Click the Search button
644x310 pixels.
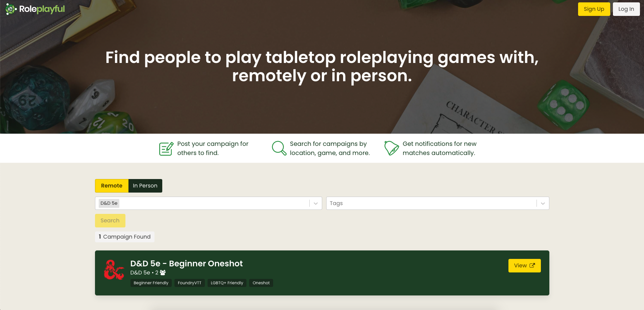pyautogui.click(x=110, y=221)
